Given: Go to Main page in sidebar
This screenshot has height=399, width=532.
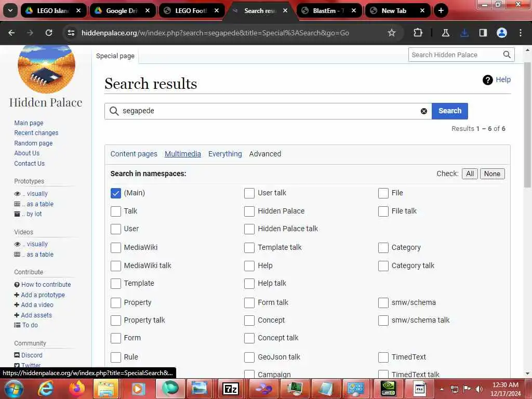Looking at the screenshot, I should [x=29, y=123].
